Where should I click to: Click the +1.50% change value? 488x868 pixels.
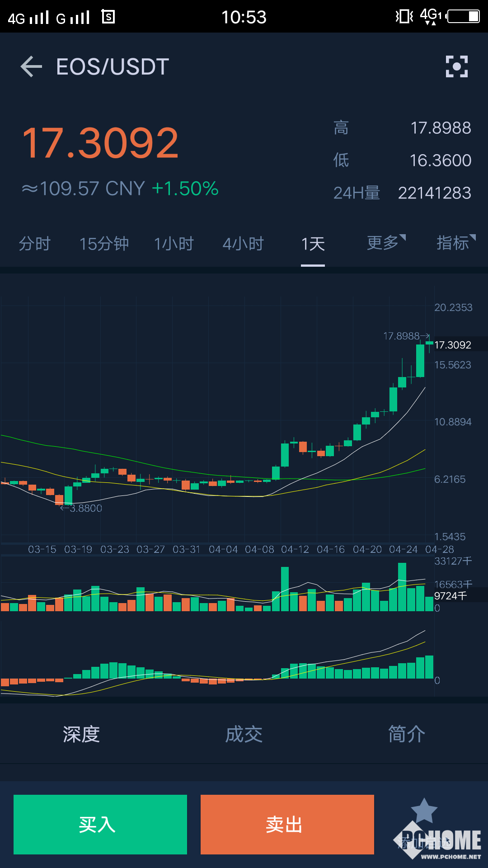click(x=185, y=189)
